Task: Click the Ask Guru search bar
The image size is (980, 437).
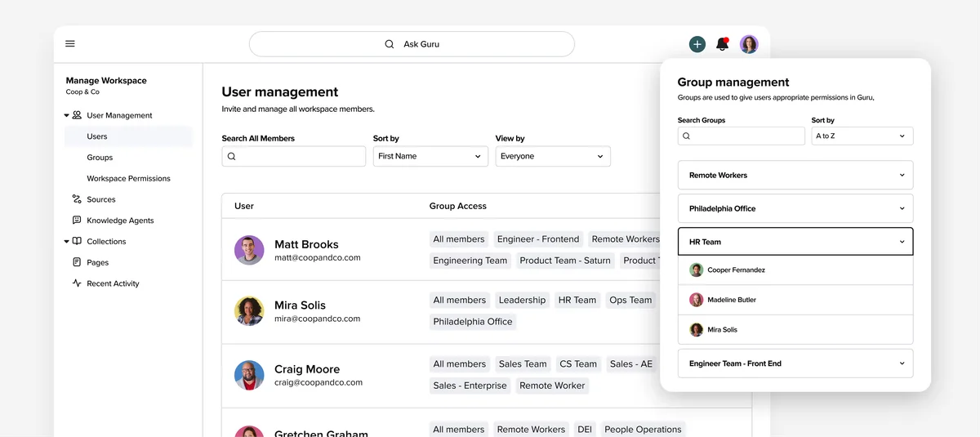Action: coord(412,44)
